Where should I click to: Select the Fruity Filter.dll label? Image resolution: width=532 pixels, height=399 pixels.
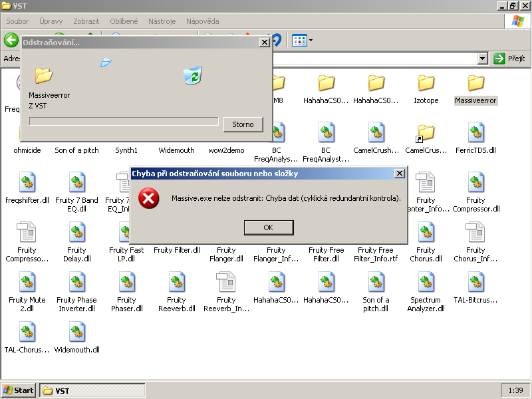tap(176, 250)
